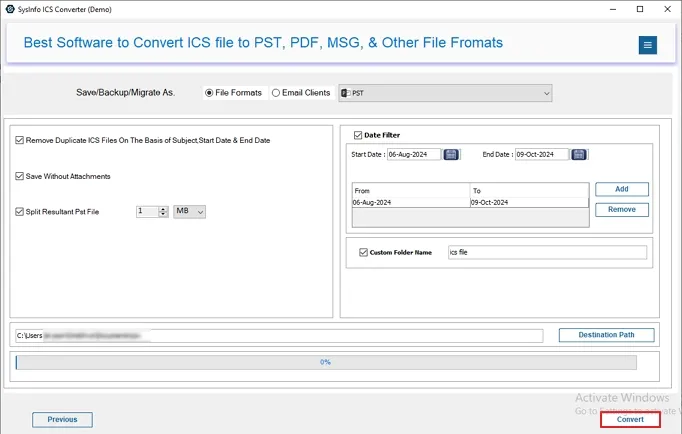This screenshot has width=682, height=434.
Task: Minimize the SysInfo ICS Converter window
Action: [x=613, y=9]
